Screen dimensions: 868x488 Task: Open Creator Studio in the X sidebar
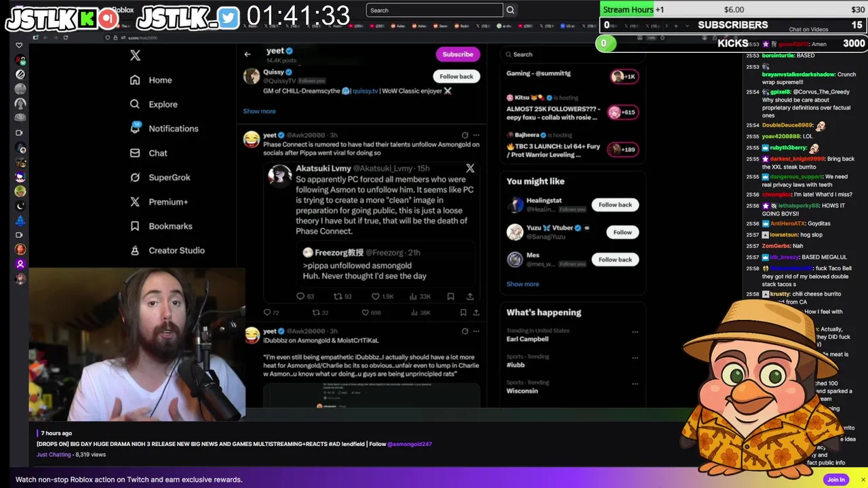[x=167, y=251]
